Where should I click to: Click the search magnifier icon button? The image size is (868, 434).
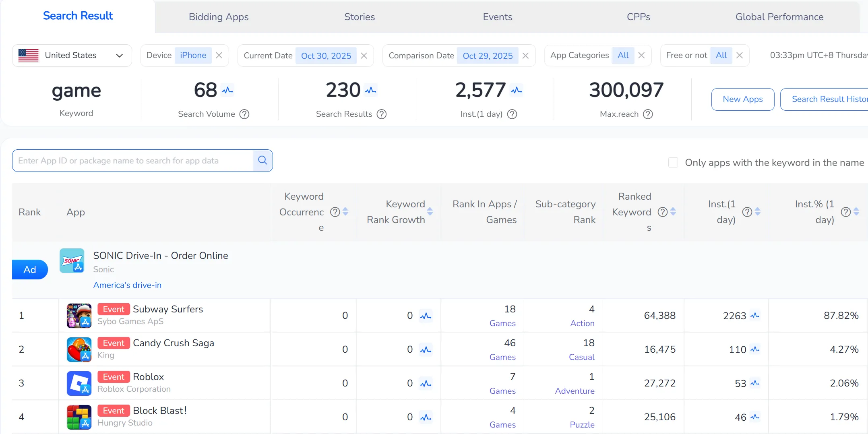[262, 160]
